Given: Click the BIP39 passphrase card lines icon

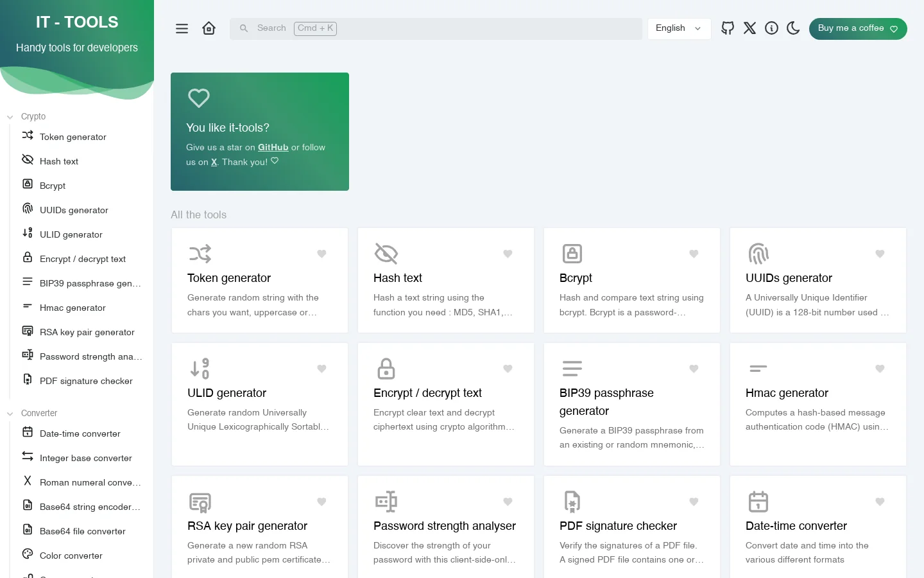Looking at the screenshot, I should tap(572, 369).
